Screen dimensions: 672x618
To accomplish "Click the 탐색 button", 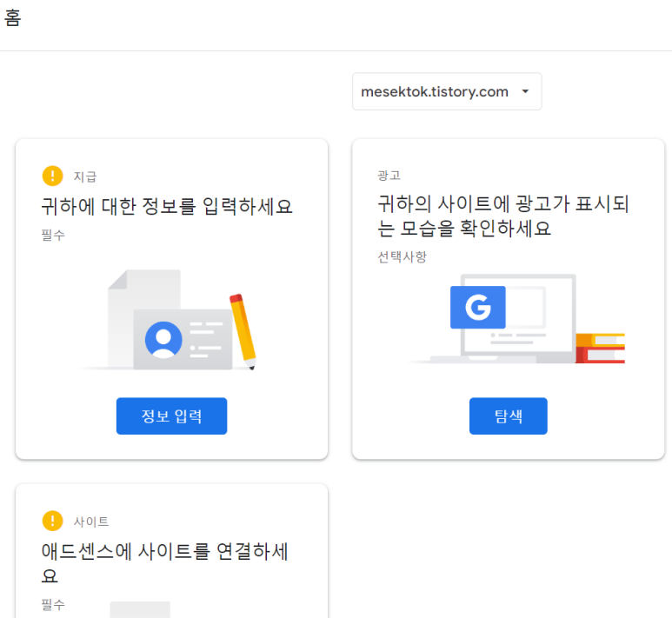I will coord(509,415).
